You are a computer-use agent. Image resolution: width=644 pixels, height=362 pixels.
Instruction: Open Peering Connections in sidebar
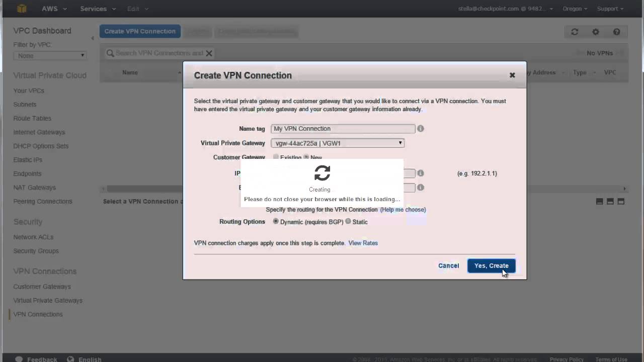click(43, 201)
